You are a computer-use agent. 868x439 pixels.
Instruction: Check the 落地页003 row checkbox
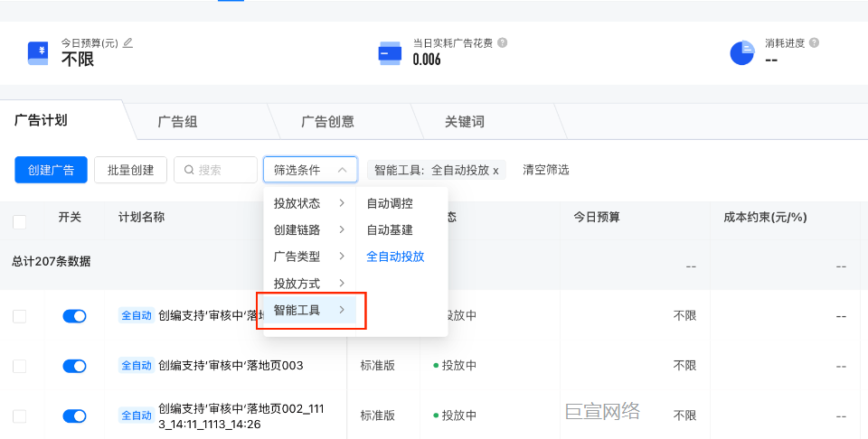tap(19, 366)
